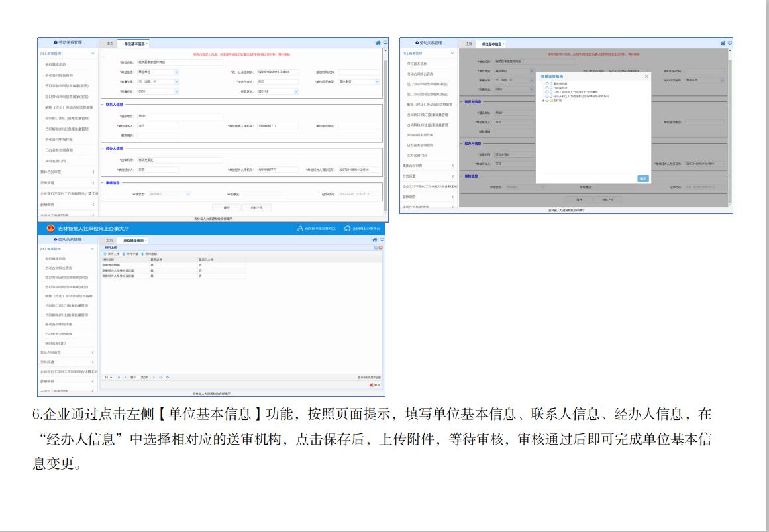Click the 文件删除 icon in the upload toolbar
Screen dimensions: 769x532
pos(142,254)
